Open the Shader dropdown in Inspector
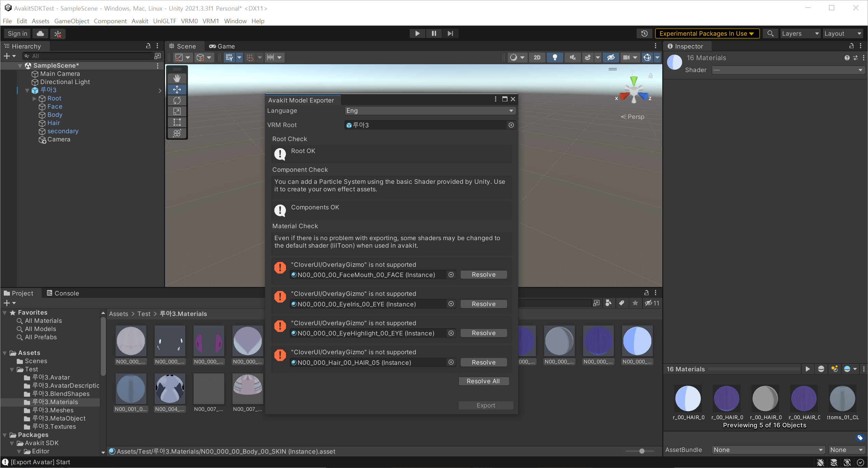This screenshot has width=868, height=468. [788, 70]
